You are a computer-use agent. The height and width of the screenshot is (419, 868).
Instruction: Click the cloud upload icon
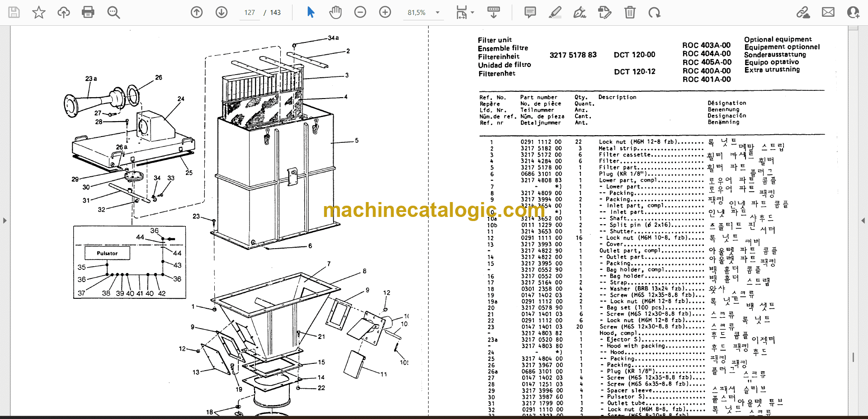64,12
